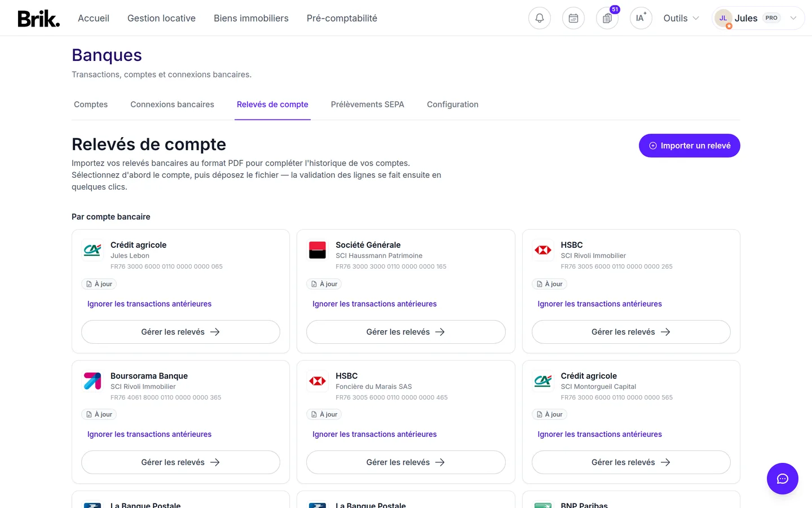Click Gérer les relevés for Boursorama Banque
Image resolution: width=812 pixels, height=508 pixels.
pyautogui.click(x=180, y=462)
